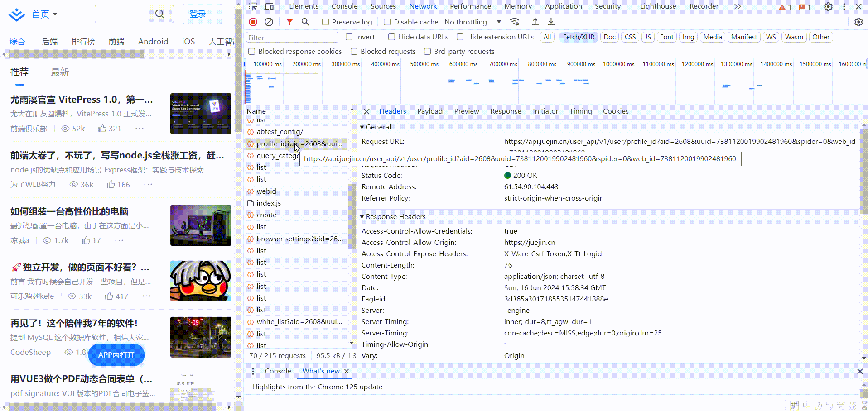Check 3rd-party requests checkbox
The width and height of the screenshot is (868, 411).
pos(428,52)
